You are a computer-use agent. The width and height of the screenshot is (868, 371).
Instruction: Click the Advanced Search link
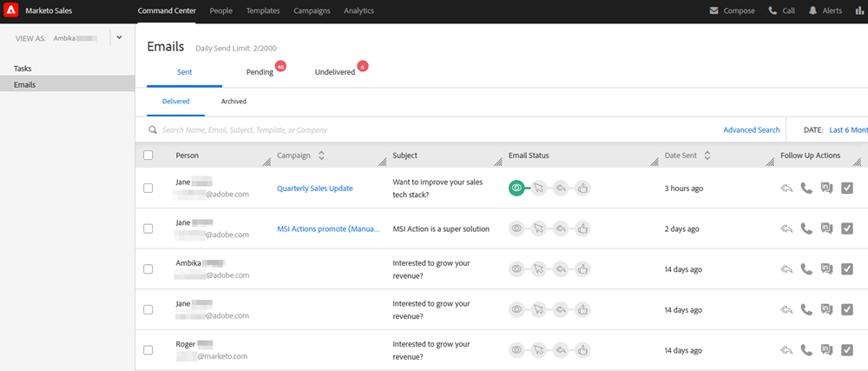pos(751,130)
